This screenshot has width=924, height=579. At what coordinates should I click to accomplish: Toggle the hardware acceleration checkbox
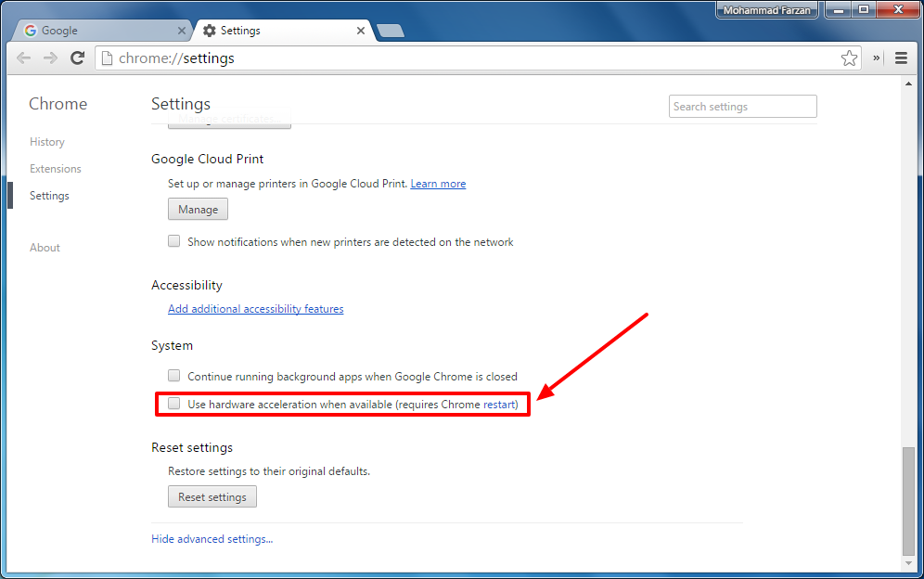click(x=173, y=404)
